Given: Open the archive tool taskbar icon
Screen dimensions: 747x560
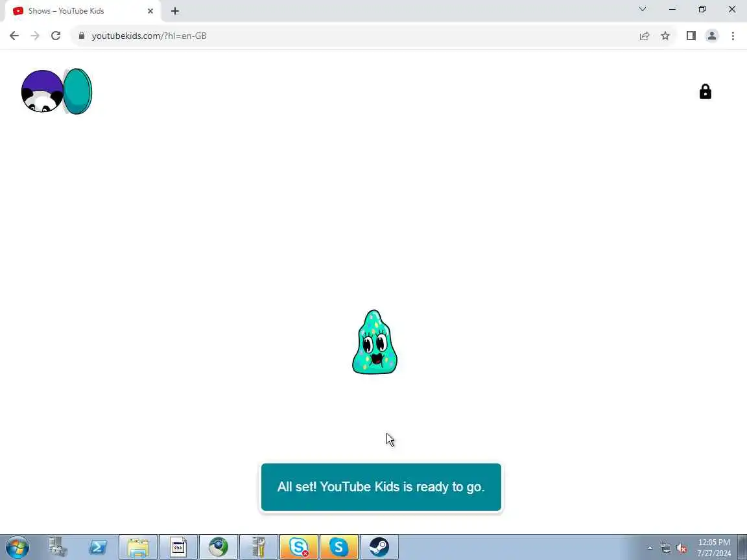Looking at the screenshot, I should pyautogui.click(x=258, y=547).
